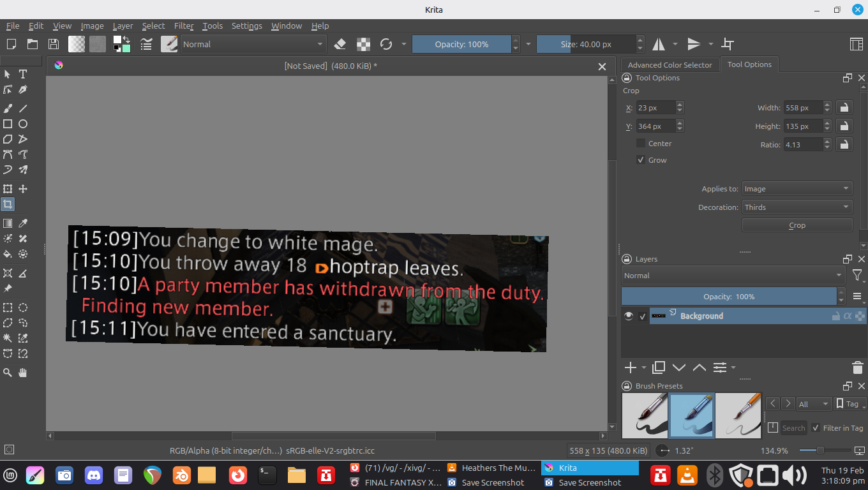Select the Fill bucket tool

[x=8, y=254]
